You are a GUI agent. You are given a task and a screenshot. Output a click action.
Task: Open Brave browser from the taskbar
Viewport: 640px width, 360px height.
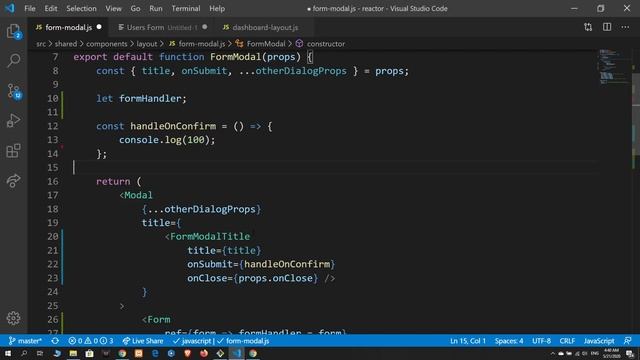click(x=187, y=353)
